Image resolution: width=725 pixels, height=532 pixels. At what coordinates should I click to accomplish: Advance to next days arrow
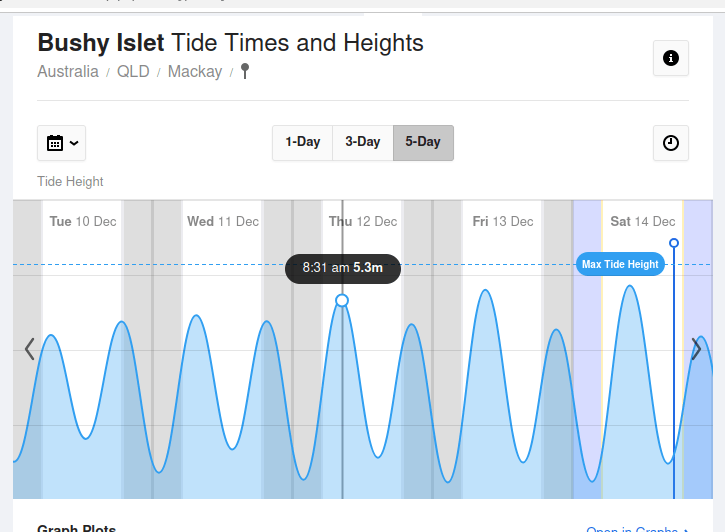click(696, 349)
